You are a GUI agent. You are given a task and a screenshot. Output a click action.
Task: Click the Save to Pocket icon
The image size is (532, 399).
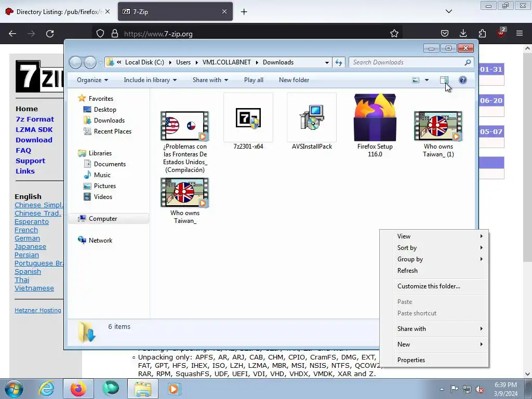click(x=445, y=33)
